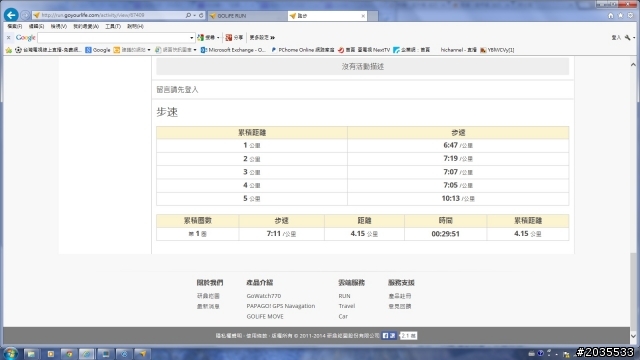Click the Google toolbar share icon

tap(234, 38)
